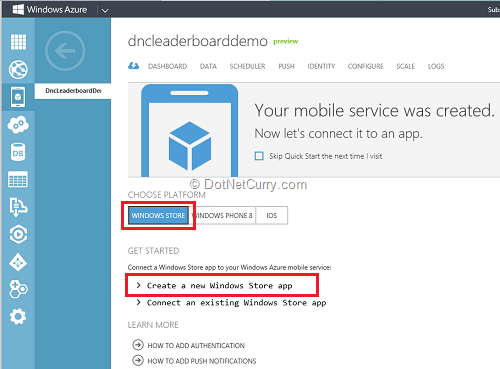
Task: Switch to the Data tab
Action: coord(208,66)
